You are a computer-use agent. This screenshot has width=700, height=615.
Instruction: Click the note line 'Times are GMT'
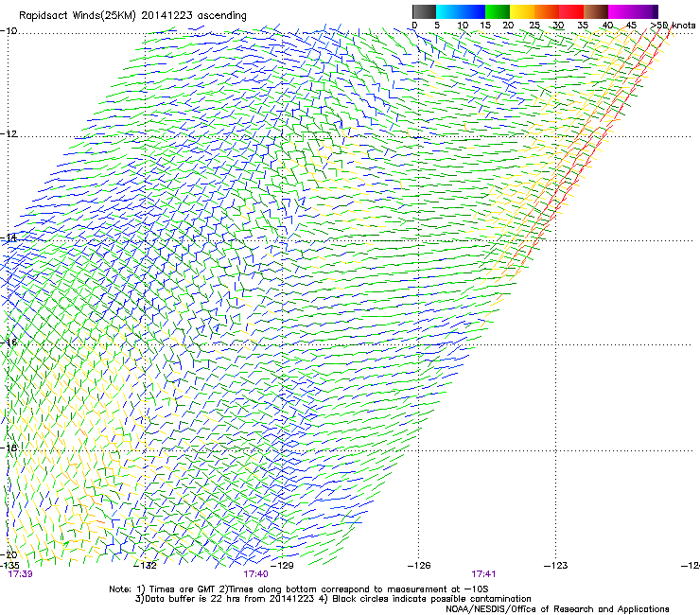pyautogui.click(x=299, y=589)
